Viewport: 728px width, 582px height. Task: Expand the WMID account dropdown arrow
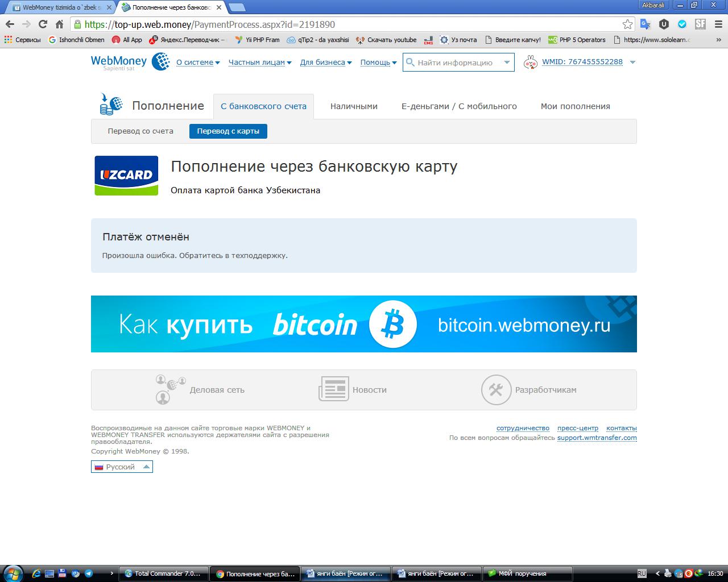[x=632, y=62]
